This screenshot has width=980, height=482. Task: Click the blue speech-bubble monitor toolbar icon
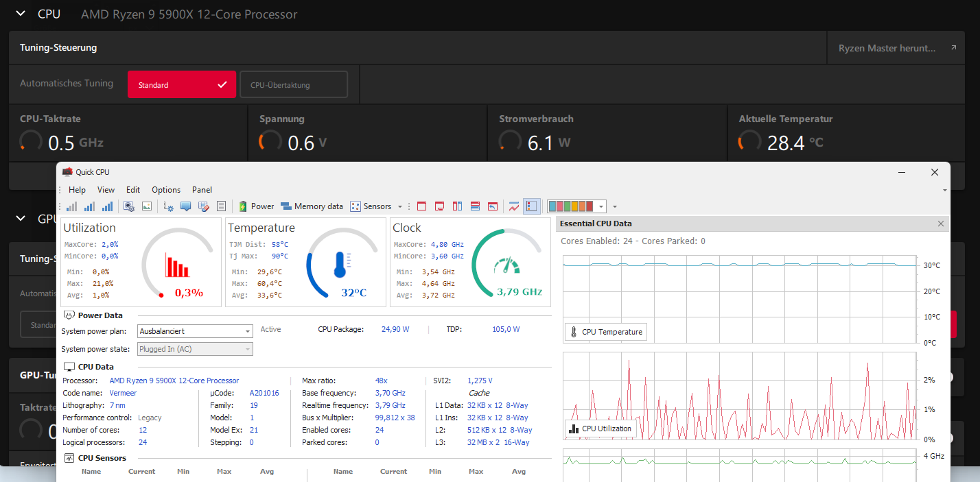[186, 206]
